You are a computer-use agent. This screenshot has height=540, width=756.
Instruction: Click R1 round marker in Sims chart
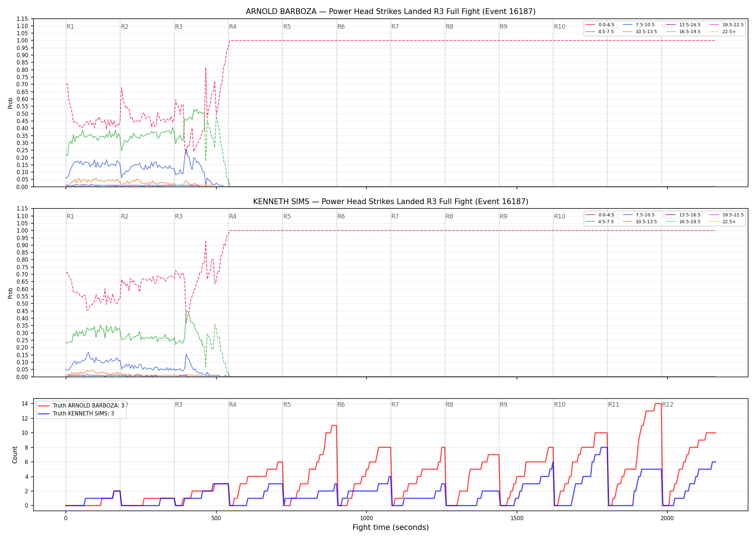(70, 216)
